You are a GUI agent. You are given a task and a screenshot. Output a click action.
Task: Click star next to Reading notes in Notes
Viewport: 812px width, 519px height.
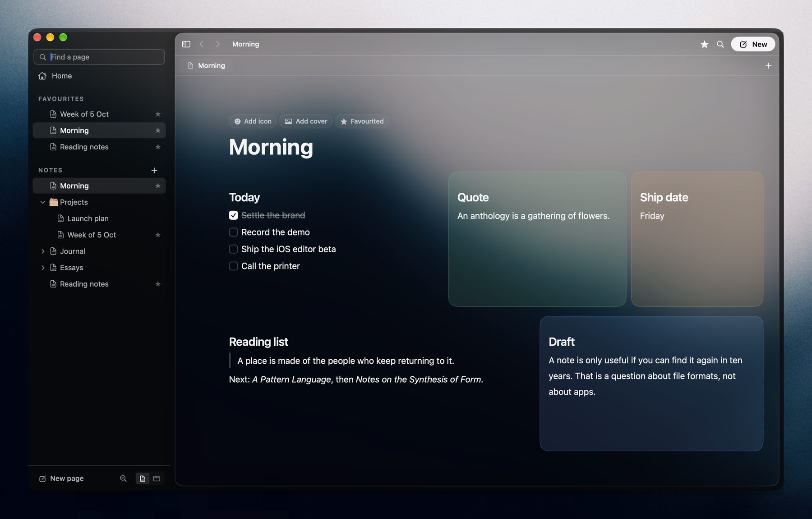158,284
